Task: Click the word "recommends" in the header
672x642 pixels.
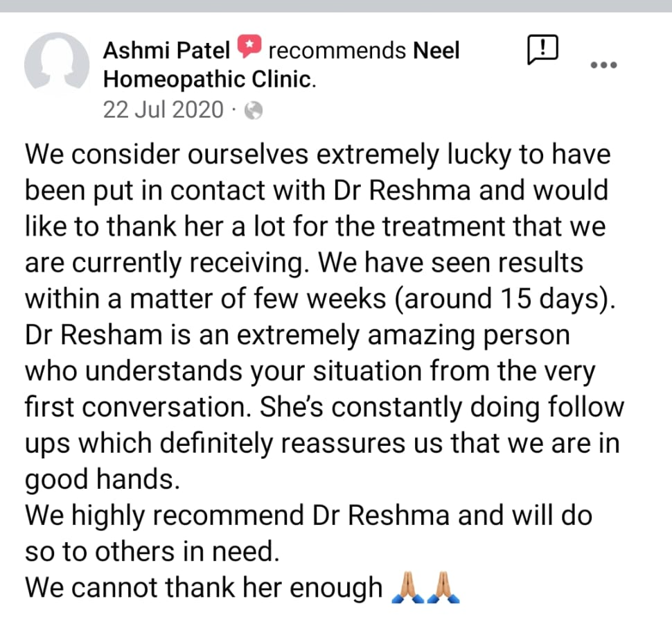Action: 337,50
